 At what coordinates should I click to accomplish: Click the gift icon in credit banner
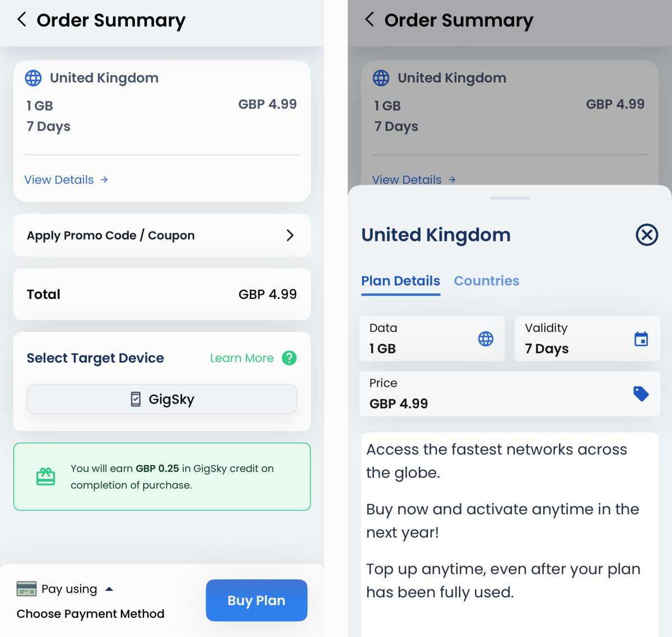(x=46, y=476)
